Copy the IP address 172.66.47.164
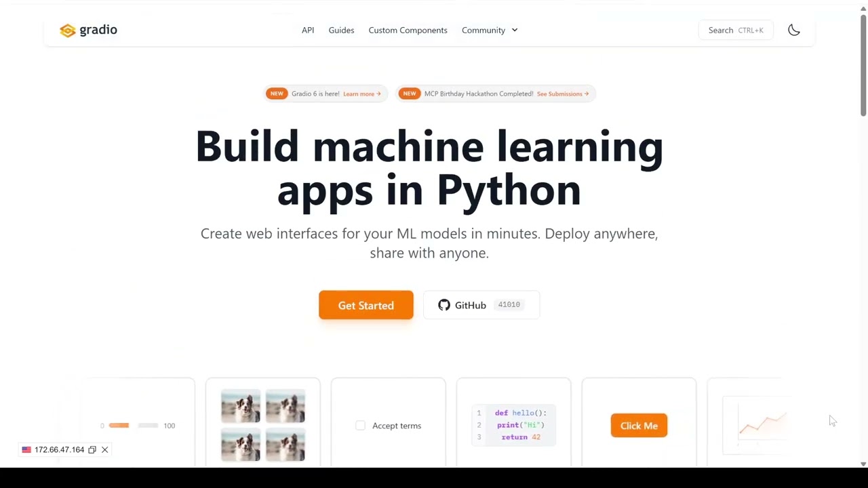This screenshot has height=488, width=868. point(92,450)
